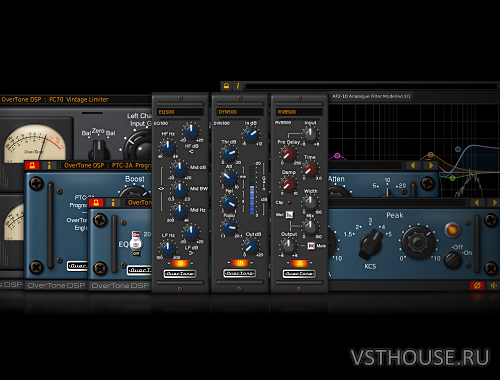This screenshot has height=380, width=500.
Task: Click the red Damp knob on RVB500
Action: pos(288,184)
